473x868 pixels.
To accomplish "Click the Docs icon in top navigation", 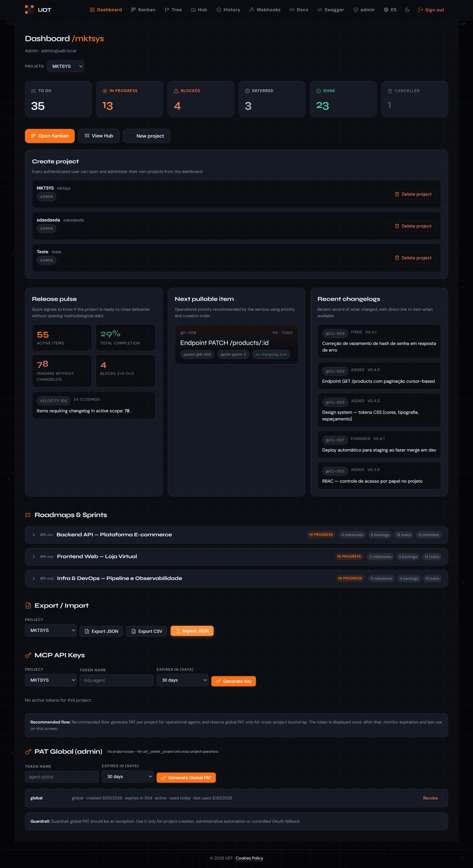I will click(x=292, y=10).
